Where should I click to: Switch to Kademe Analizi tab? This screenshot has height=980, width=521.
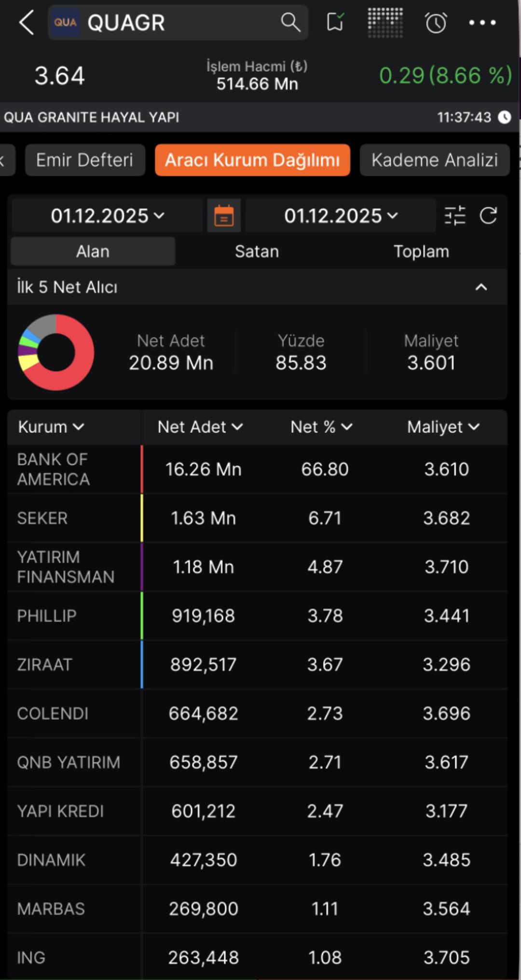(x=434, y=160)
